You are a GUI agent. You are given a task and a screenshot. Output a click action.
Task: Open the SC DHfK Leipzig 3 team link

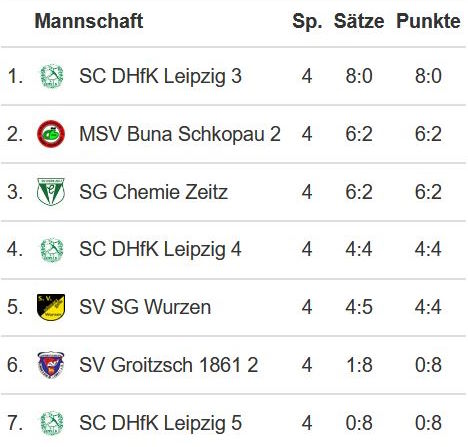pyautogui.click(x=160, y=76)
